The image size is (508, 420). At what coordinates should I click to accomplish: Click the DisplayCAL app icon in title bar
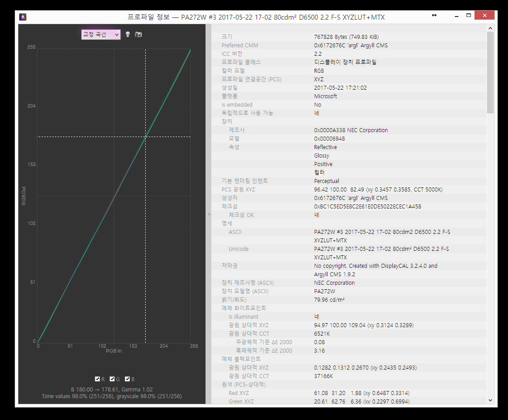pyautogui.click(x=22, y=17)
